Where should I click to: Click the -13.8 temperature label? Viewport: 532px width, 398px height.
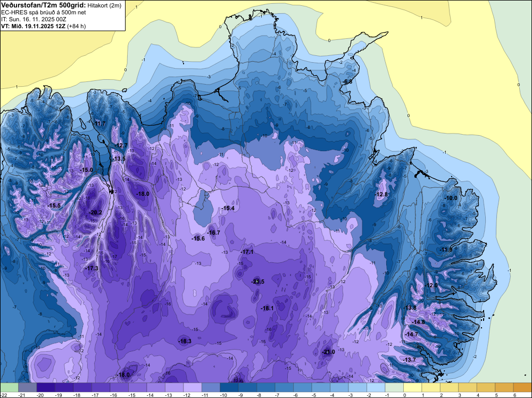point(410,308)
